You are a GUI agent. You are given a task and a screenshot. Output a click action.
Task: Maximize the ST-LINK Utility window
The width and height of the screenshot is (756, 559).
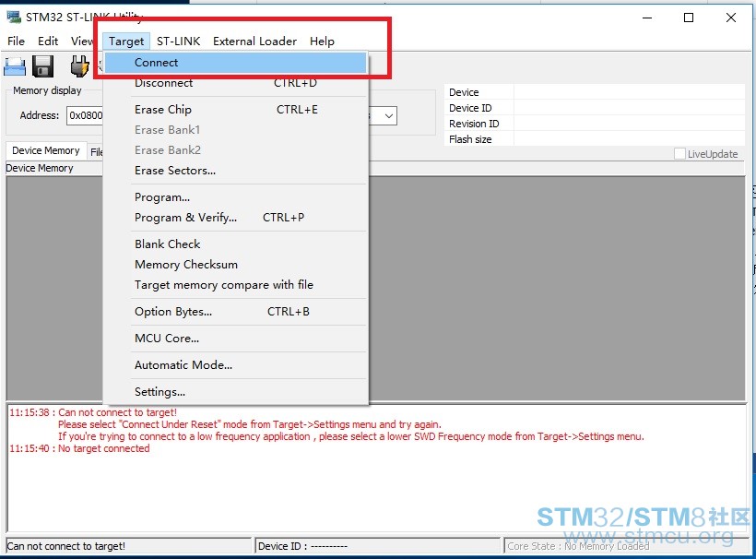[689, 18]
